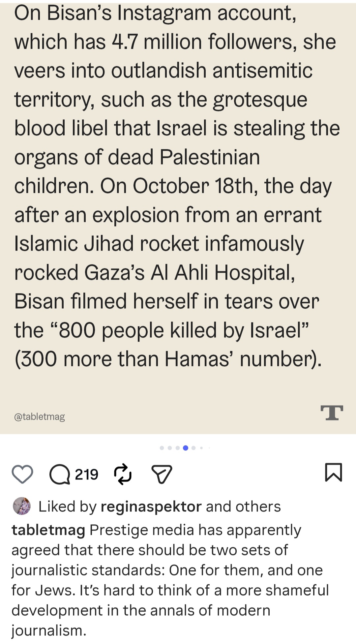Screen dimensions: 356x644
Task: Tap the Tablet T logo
Action: coord(332,413)
